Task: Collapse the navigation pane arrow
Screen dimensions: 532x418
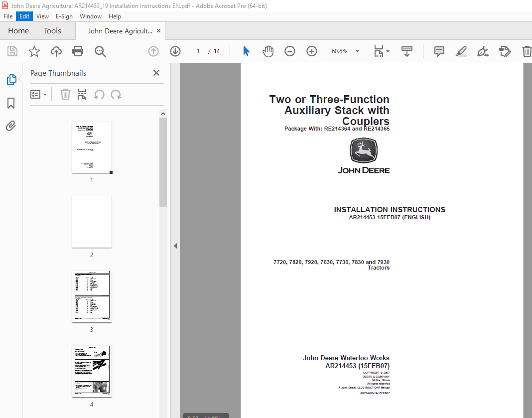Action: click(x=175, y=246)
